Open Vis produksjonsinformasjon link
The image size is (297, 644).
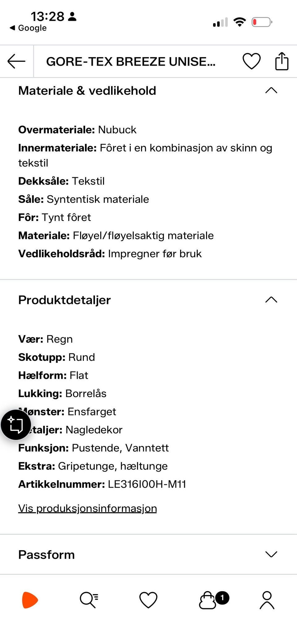pyautogui.click(x=88, y=508)
